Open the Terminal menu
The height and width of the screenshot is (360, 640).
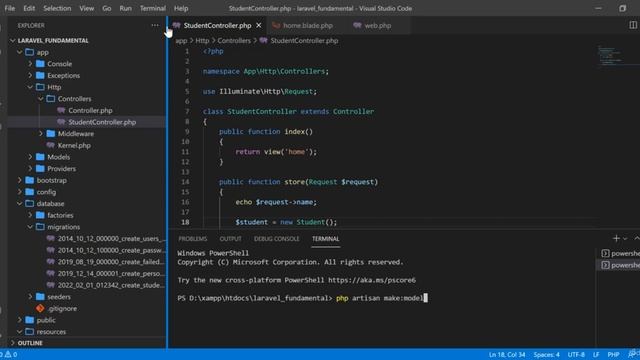coord(153,8)
